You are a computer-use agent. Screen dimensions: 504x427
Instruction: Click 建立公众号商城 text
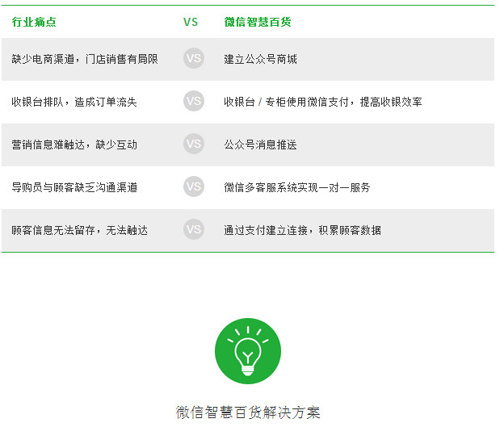pyautogui.click(x=260, y=59)
